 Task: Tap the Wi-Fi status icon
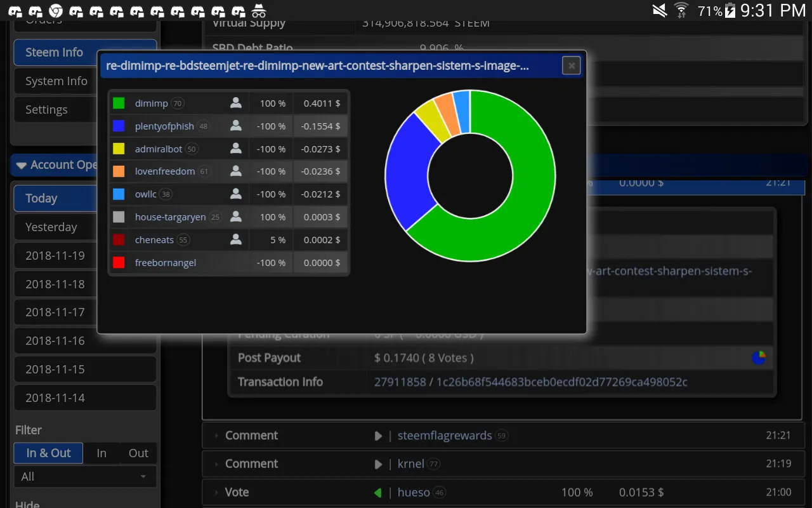tap(681, 10)
